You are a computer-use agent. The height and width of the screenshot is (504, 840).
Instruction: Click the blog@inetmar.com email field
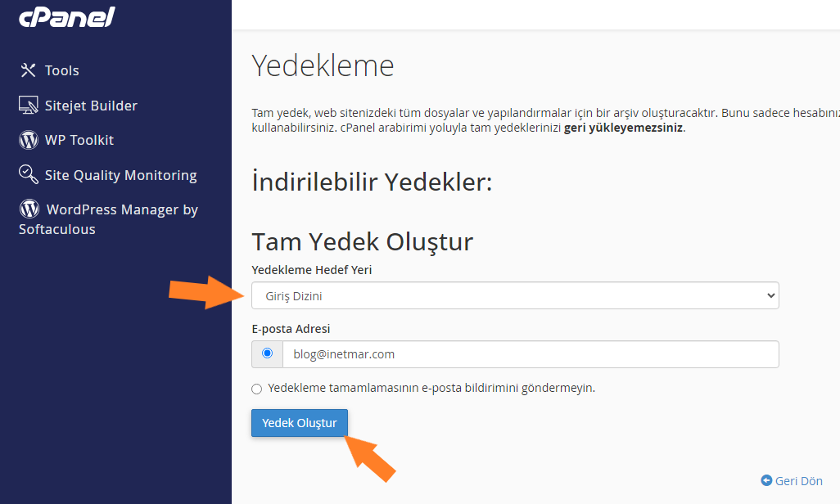(532, 353)
